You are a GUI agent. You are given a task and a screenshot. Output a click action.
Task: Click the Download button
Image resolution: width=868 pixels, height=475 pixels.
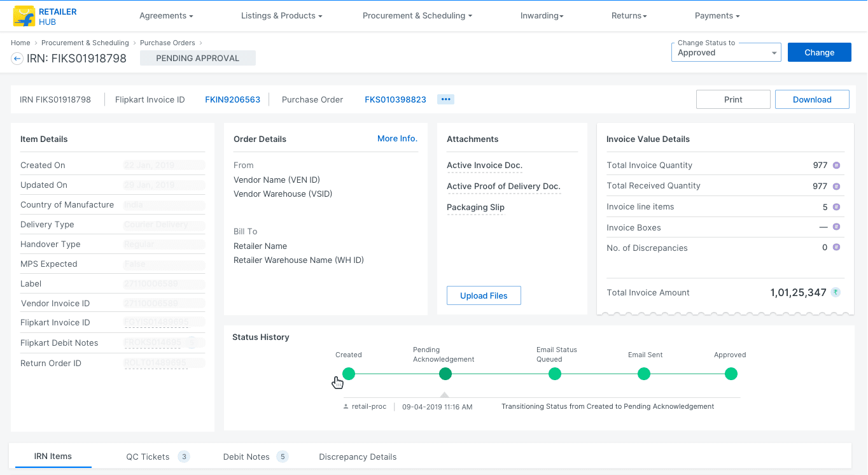(x=812, y=99)
